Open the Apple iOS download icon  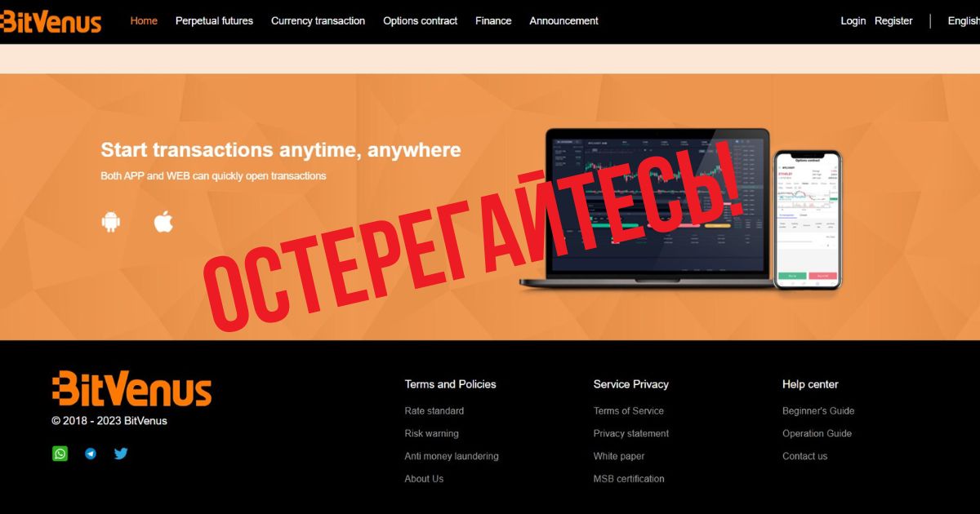[x=164, y=221]
